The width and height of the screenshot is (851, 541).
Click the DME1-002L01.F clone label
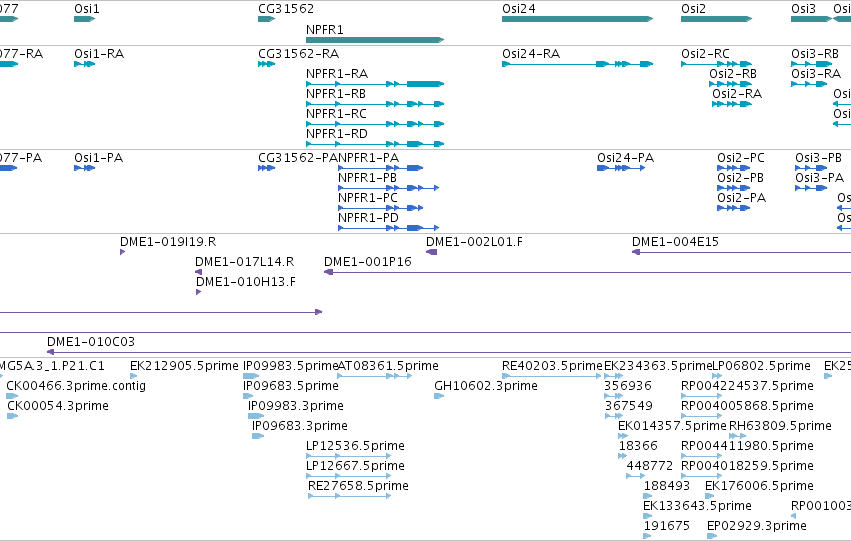474,242
